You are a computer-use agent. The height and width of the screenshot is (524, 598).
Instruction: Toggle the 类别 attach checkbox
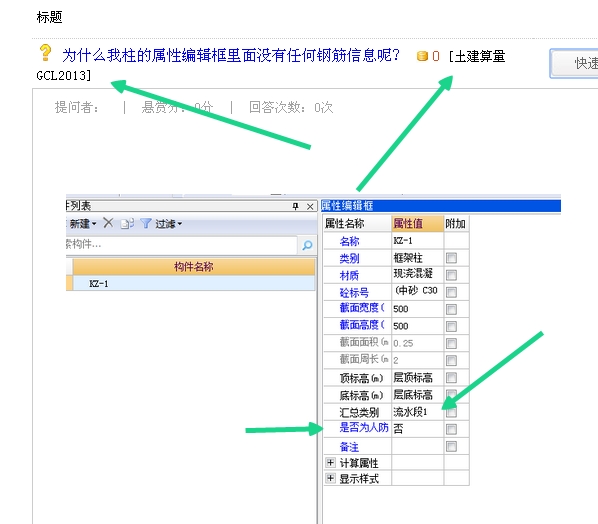(x=451, y=258)
